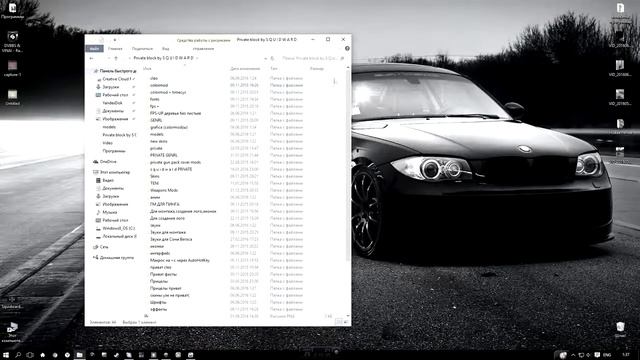Click the File Explorer taskbar icon
This screenshot has height=360, width=640.
click(80, 355)
